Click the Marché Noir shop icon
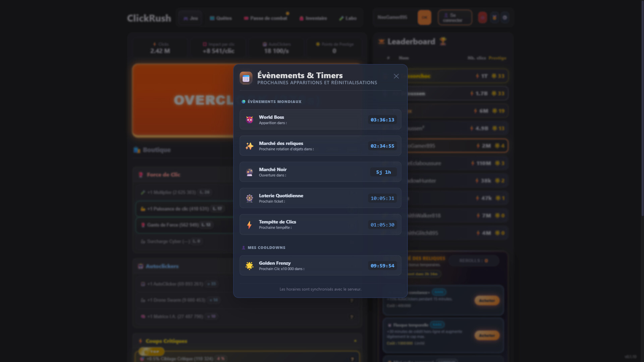Viewport: 644px width, 362px height. pyautogui.click(x=249, y=172)
